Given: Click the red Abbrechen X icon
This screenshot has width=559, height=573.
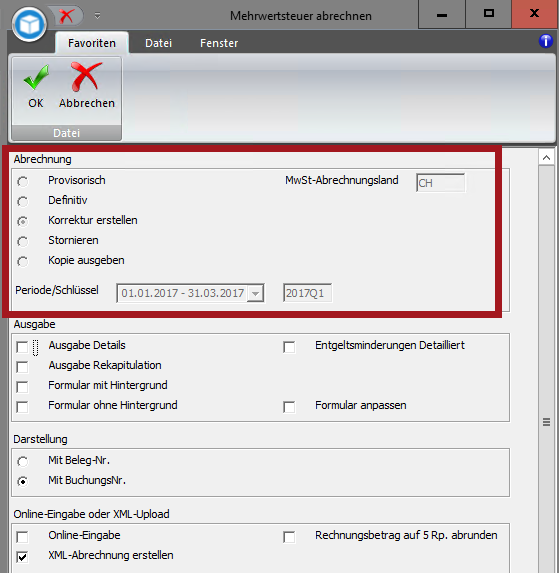Looking at the screenshot, I should [x=86, y=76].
